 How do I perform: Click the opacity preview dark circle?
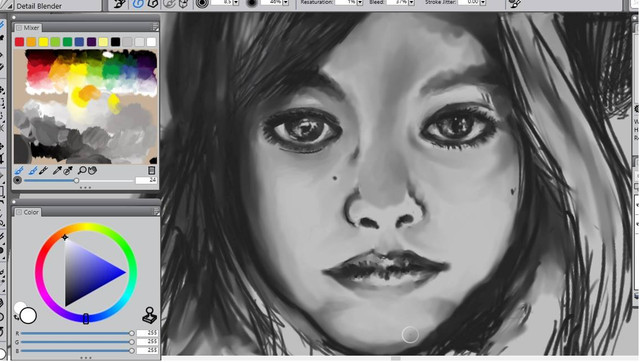click(252, 3)
